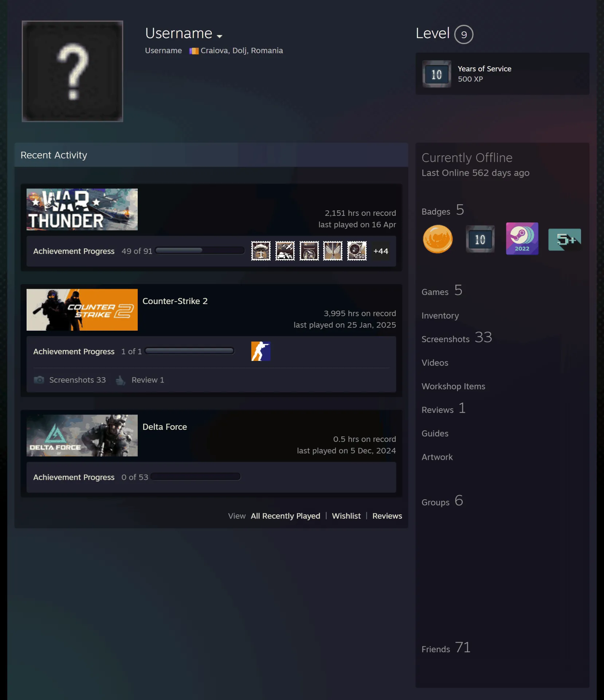The width and height of the screenshot is (604, 700).
Task: Open the Wishlist link
Action: (346, 516)
